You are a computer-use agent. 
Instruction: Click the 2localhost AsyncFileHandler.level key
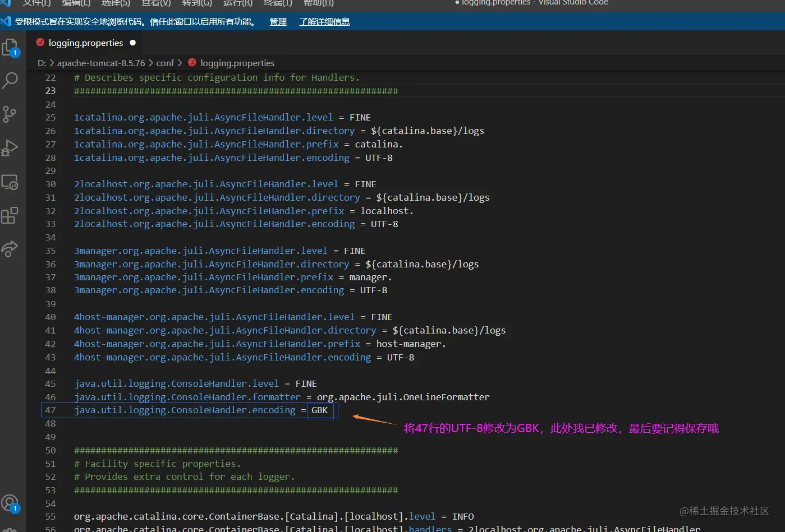coord(206,184)
